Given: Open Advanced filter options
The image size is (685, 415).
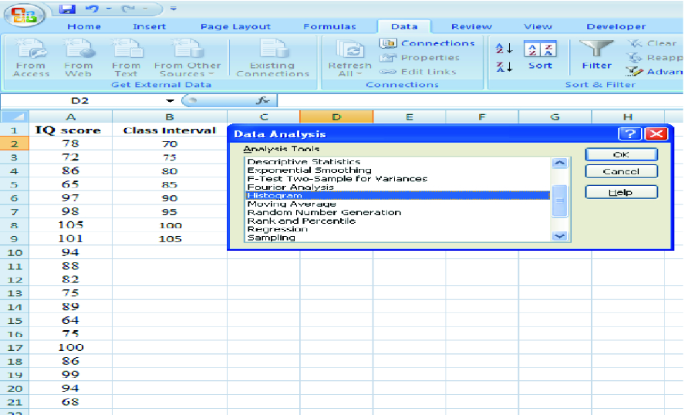Looking at the screenshot, I should (654, 72).
